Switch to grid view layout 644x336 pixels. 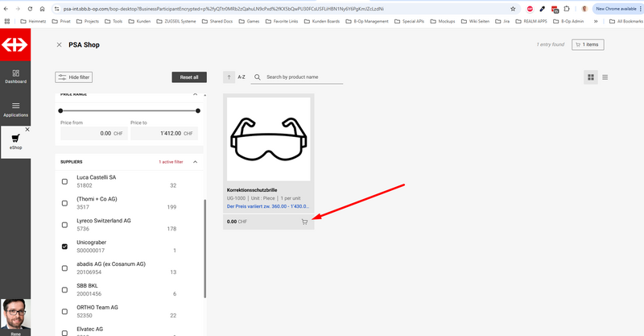pos(591,77)
